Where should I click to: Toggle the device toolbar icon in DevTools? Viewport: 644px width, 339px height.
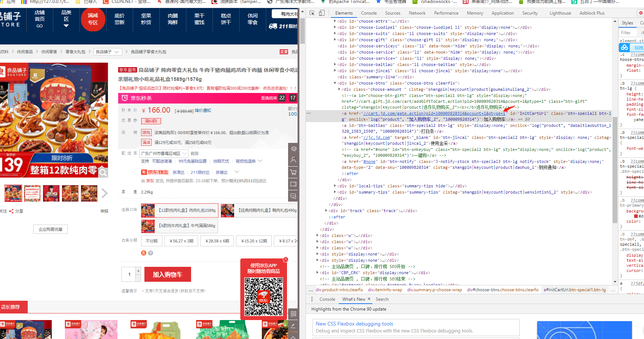[322, 13]
